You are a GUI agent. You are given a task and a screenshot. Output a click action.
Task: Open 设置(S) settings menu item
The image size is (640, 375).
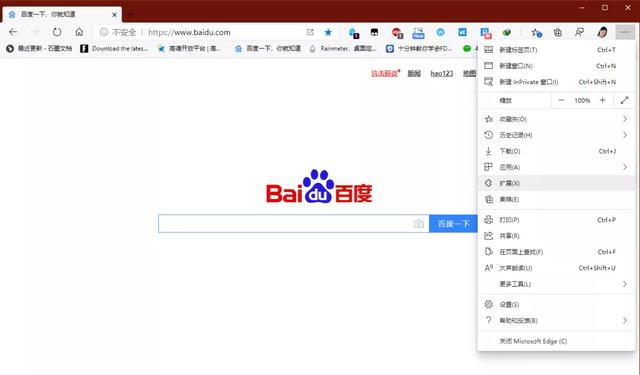click(556, 304)
